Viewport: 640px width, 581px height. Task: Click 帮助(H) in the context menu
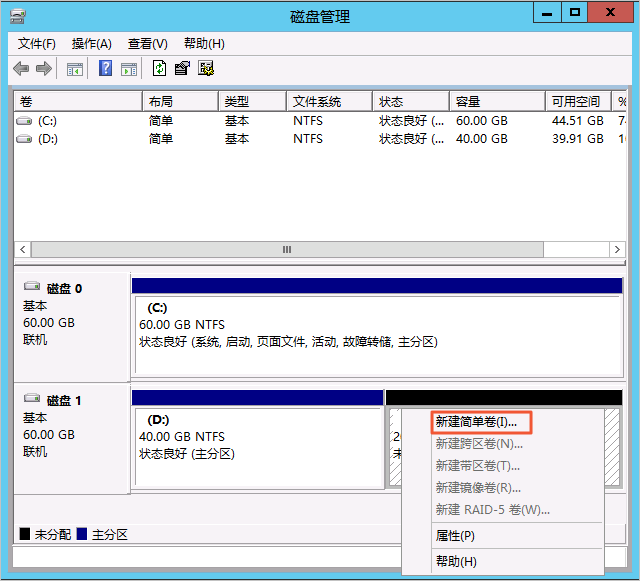[456, 562]
